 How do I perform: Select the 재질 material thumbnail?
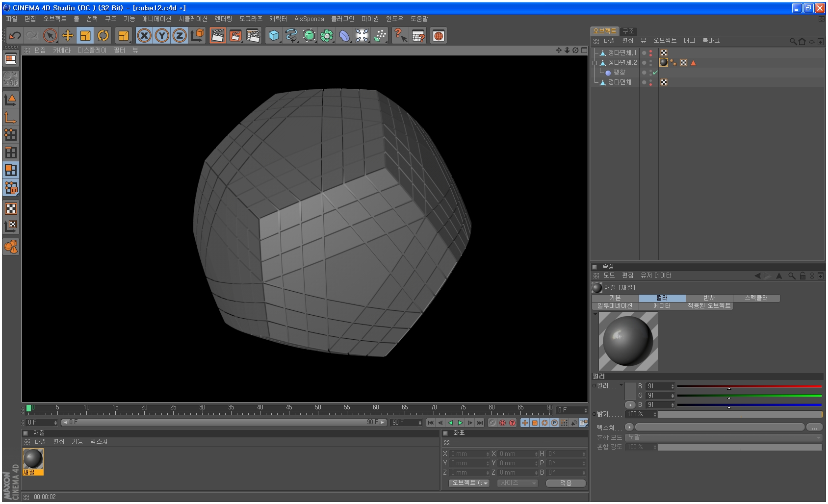(33, 459)
